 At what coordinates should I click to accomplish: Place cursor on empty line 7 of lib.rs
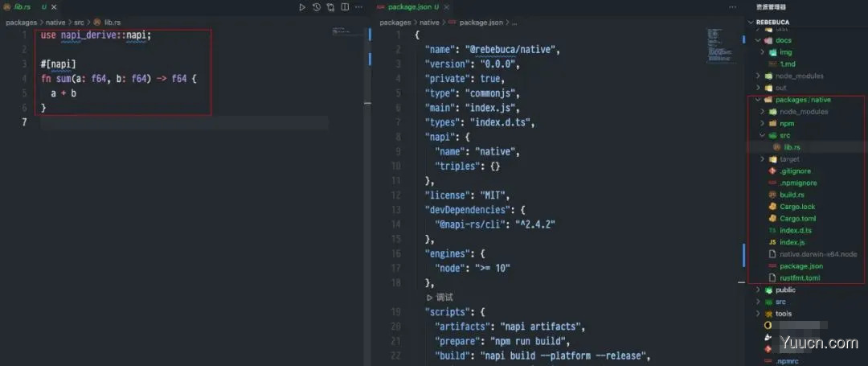click(x=184, y=122)
